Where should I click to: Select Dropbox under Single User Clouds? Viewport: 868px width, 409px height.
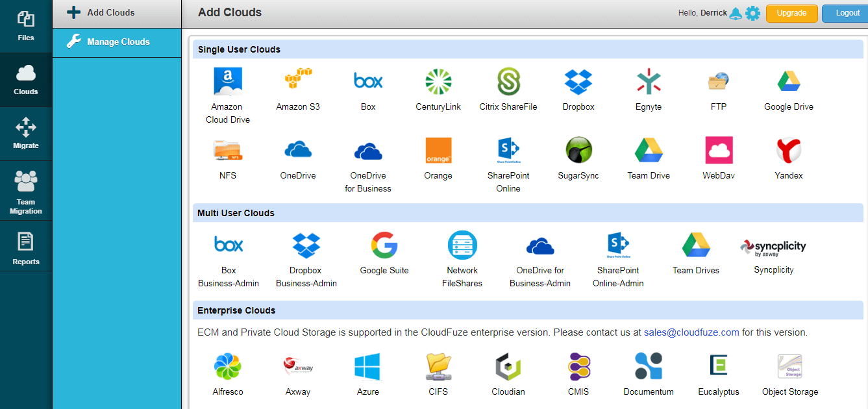[578, 82]
